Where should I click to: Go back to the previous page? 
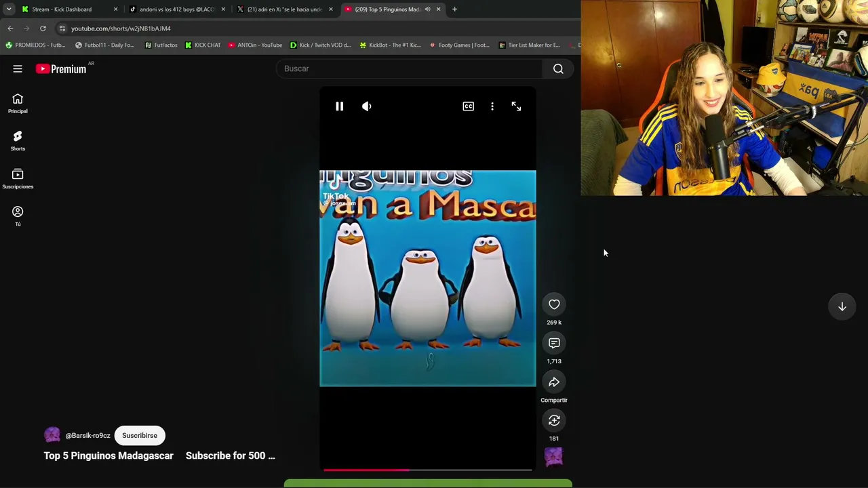10,28
